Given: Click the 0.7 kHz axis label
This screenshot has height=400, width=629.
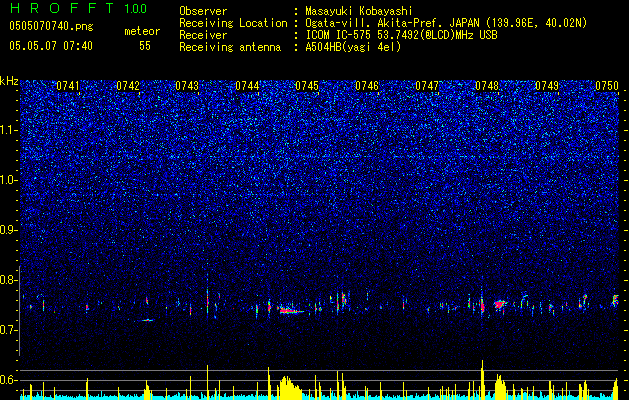Looking at the screenshot, I should pos(9,330).
